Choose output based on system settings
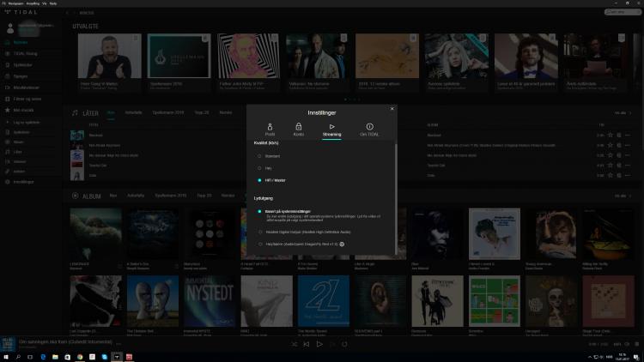 tap(284, 211)
